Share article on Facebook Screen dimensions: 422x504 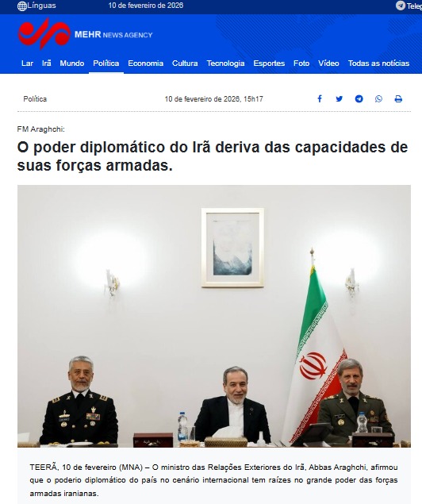(320, 98)
